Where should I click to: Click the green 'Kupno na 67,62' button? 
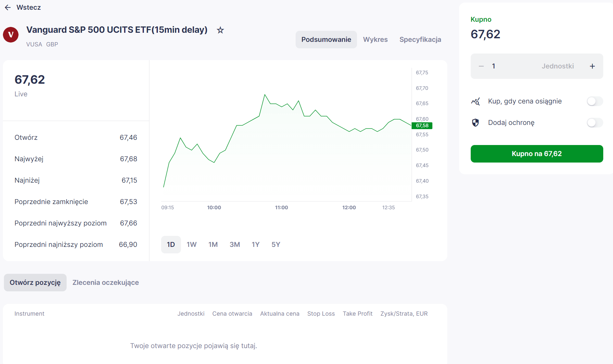coord(537,154)
